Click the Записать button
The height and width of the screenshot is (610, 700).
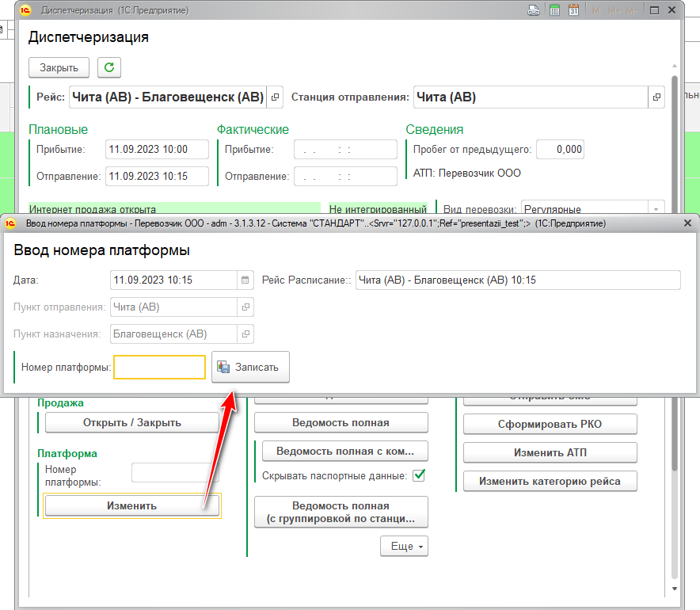point(250,368)
